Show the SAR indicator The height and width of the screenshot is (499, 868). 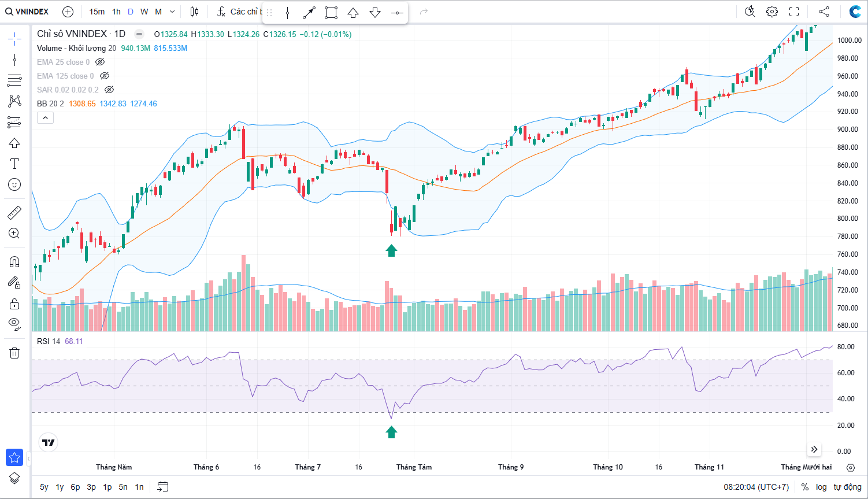(109, 90)
